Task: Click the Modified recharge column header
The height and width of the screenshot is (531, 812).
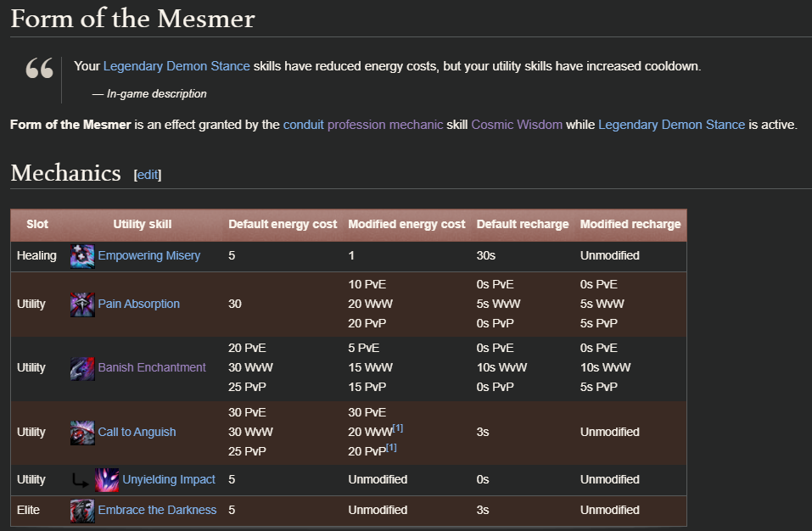Action: coord(630,224)
